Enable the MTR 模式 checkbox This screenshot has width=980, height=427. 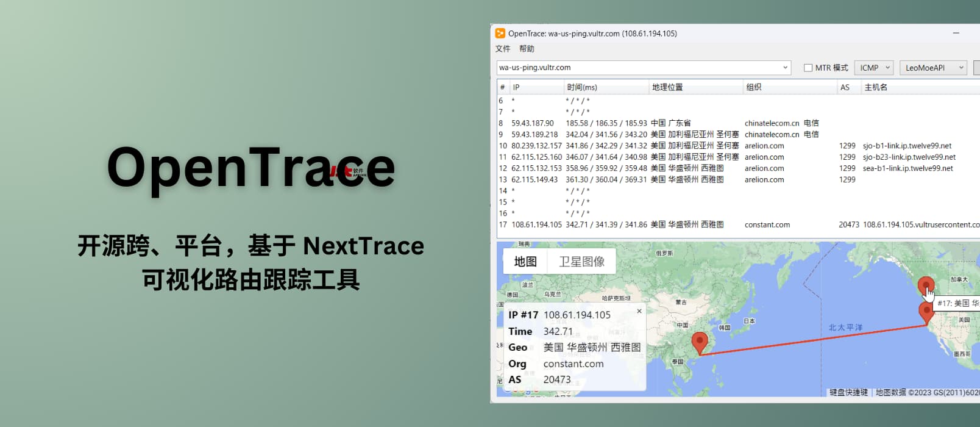tap(808, 68)
